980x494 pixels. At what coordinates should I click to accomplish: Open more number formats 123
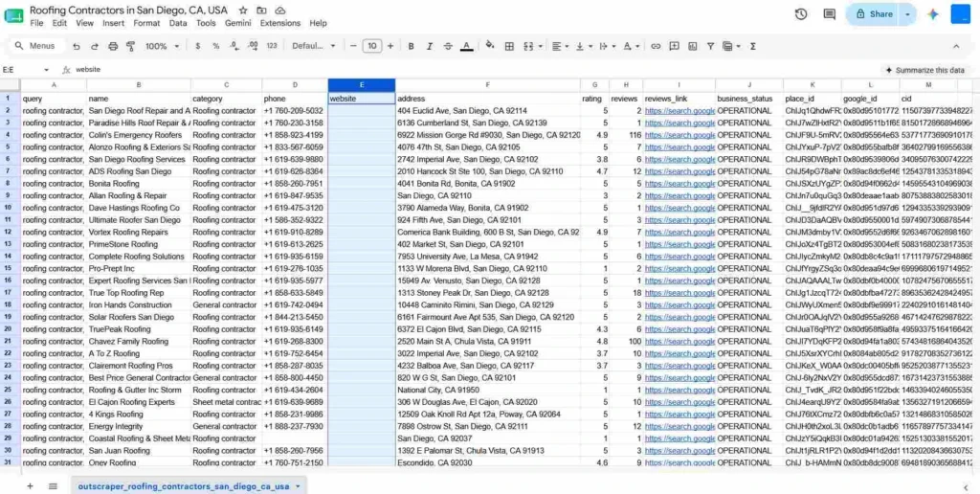tap(272, 46)
